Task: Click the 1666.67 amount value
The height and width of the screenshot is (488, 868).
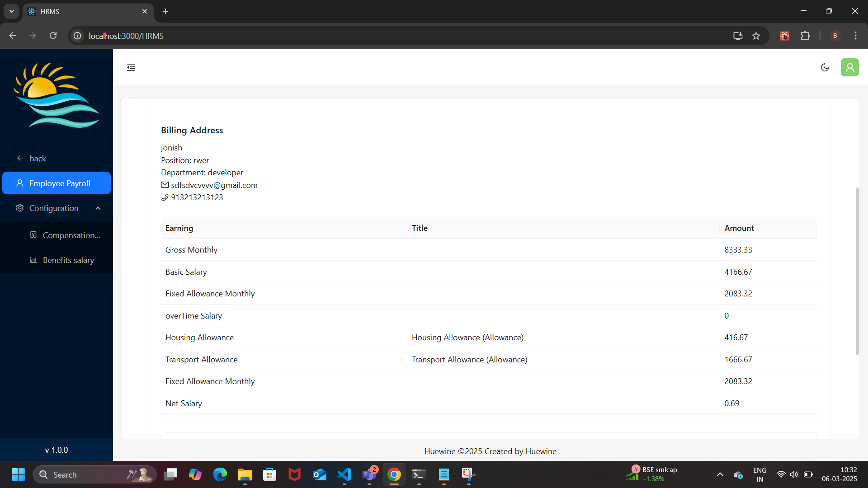Action: pos(738,360)
